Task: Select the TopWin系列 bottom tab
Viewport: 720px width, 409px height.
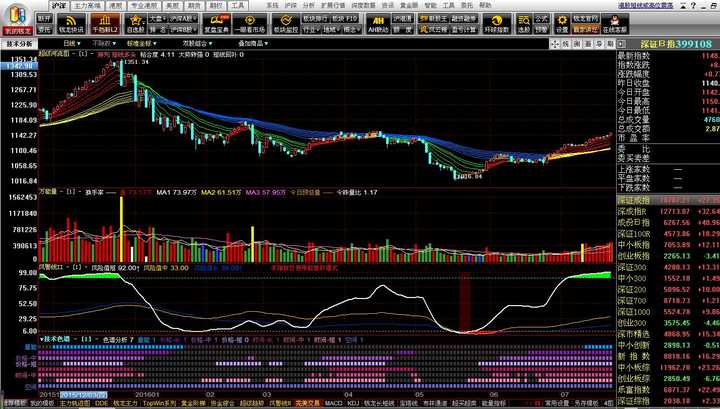Action: tap(159, 403)
